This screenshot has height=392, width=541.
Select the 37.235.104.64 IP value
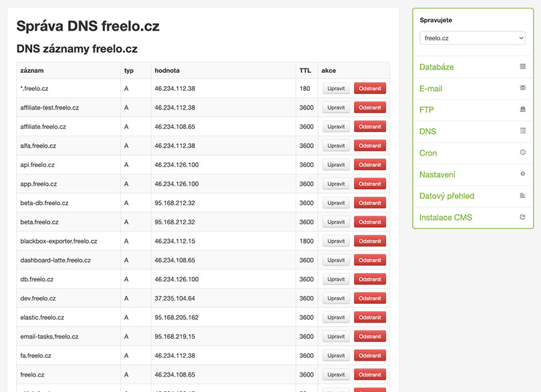tap(174, 298)
